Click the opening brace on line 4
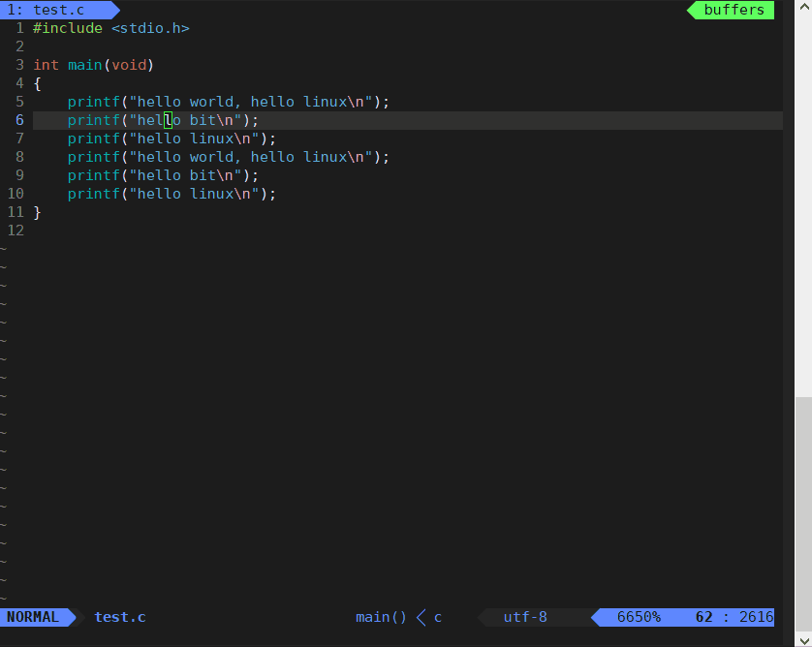812x647 pixels. click(37, 84)
